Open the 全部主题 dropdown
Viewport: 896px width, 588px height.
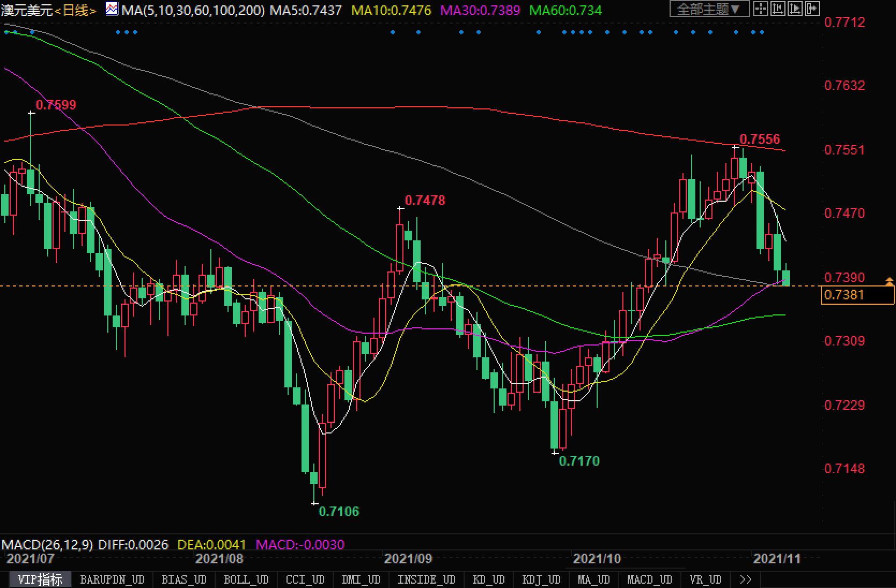(x=709, y=9)
